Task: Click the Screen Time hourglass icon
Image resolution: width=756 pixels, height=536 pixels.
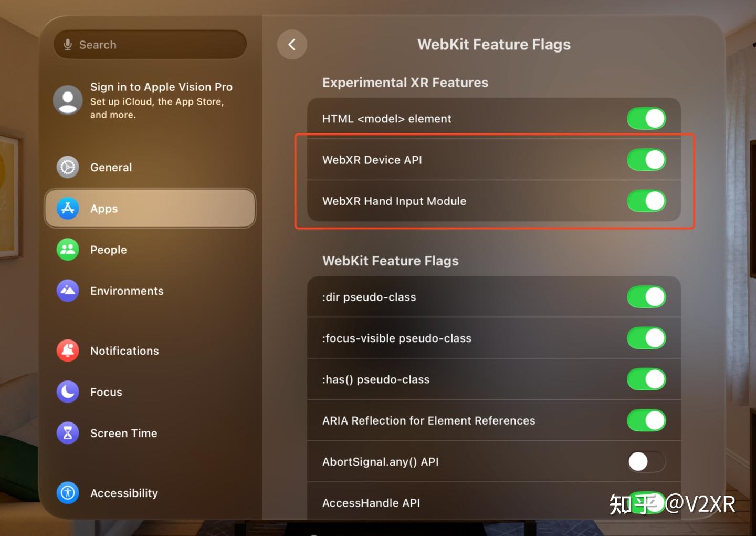Action: [68, 433]
